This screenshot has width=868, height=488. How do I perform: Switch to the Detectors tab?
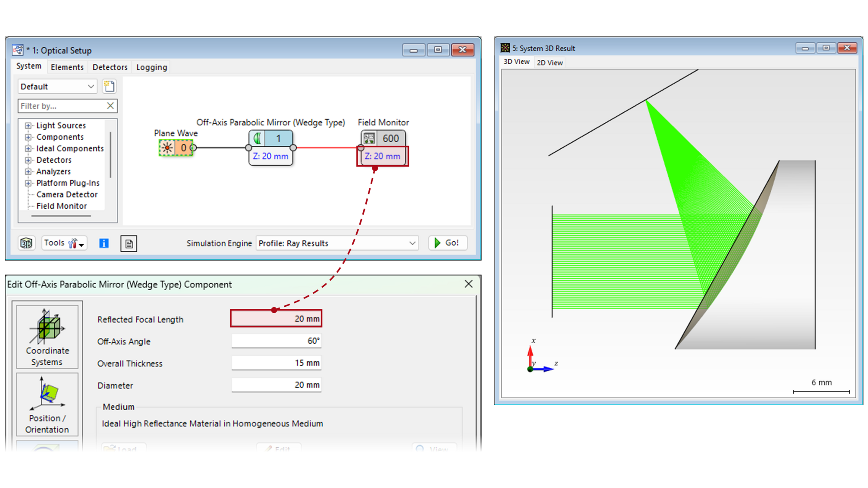coord(110,67)
